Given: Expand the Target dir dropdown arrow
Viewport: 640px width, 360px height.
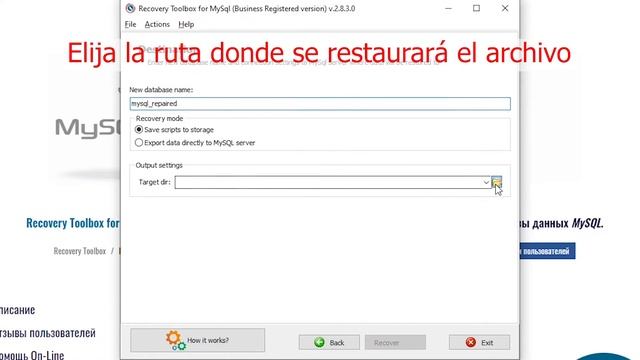Looking at the screenshot, I should pyautogui.click(x=486, y=182).
